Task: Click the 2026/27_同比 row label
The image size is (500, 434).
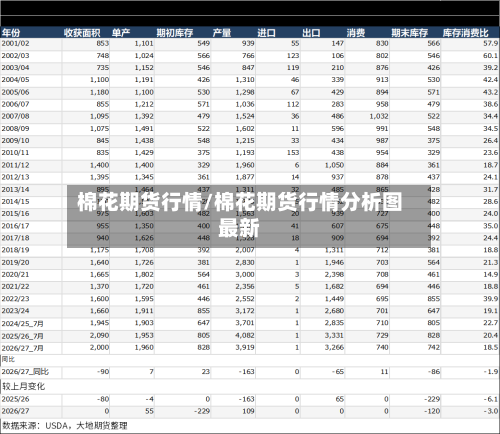Action: (25, 372)
